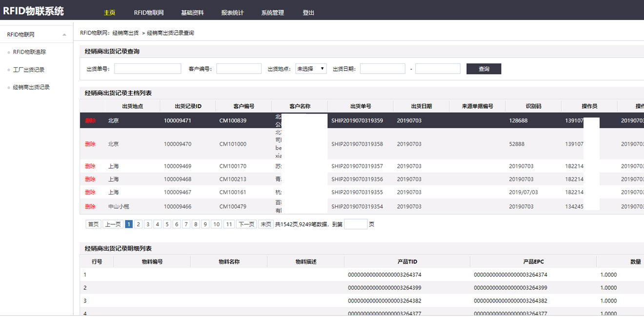Go to page 8 of records
Image resolution: width=644 pixels, height=317 pixels.
point(196,224)
